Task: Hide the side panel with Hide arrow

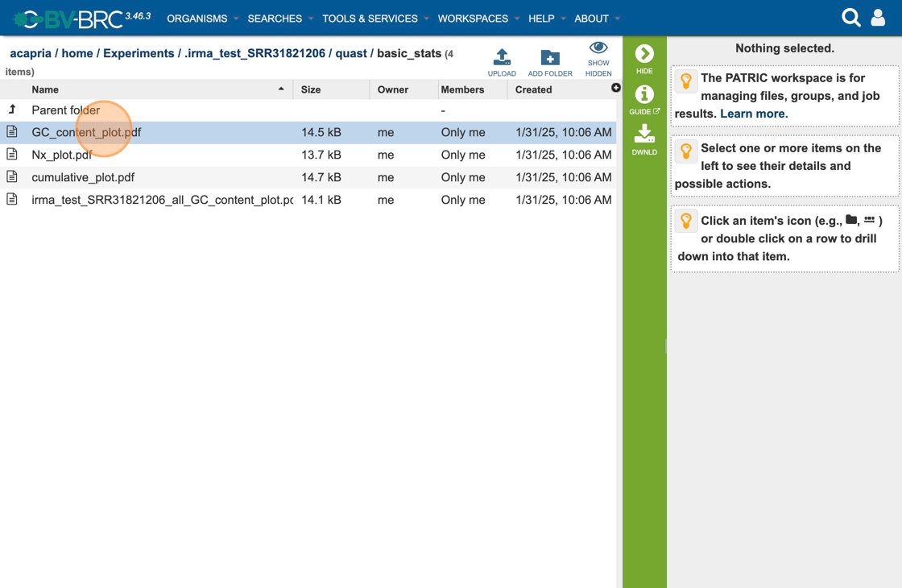Action: pyautogui.click(x=644, y=53)
